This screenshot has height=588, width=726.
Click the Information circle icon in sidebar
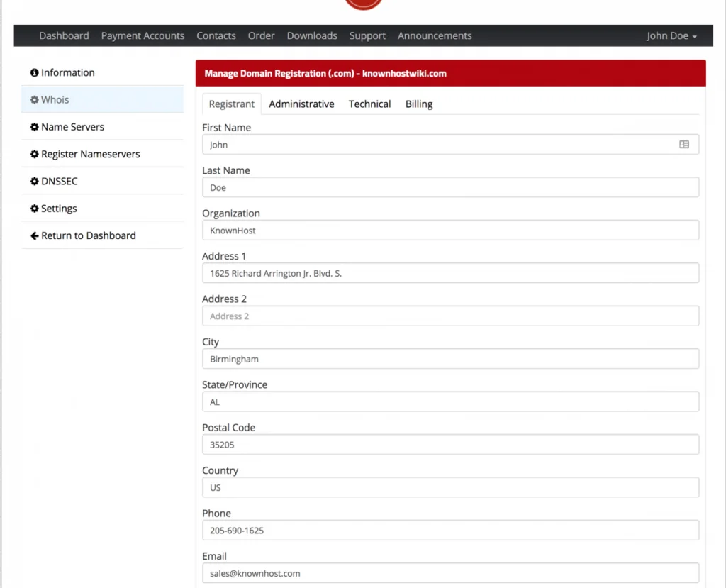point(34,73)
